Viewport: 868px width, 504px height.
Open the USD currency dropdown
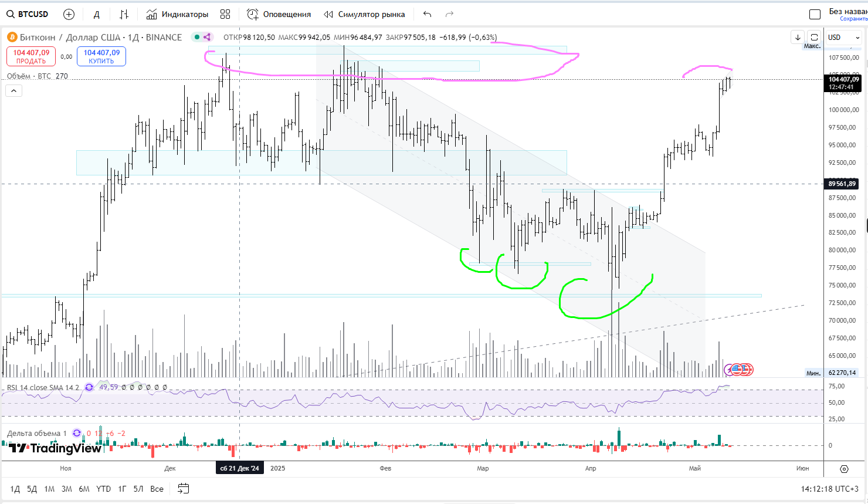pos(843,37)
